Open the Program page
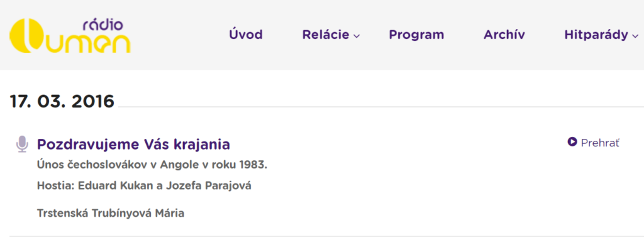Viewport: 644px width, 247px height. coord(416,35)
